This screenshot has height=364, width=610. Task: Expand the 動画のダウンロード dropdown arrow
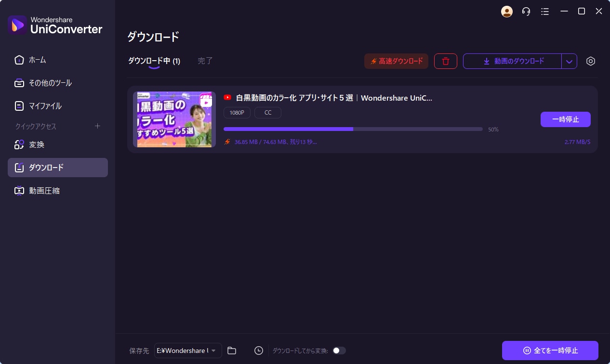(569, 61)
